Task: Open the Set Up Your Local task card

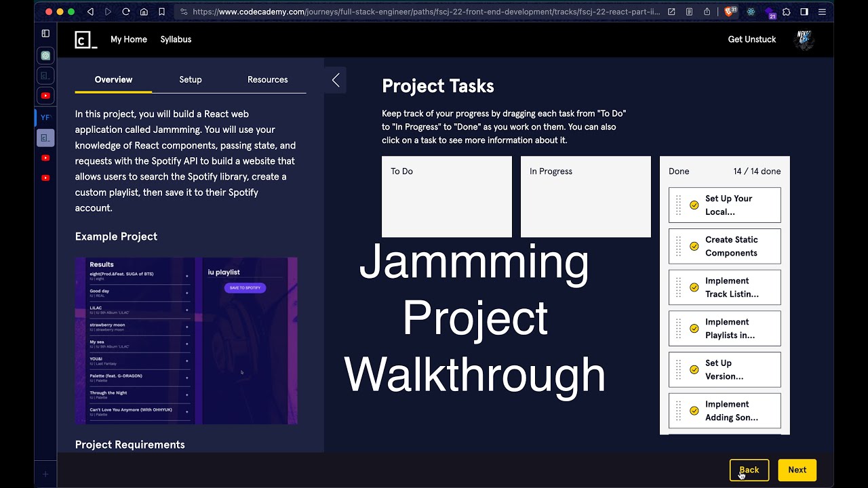Action: [x=724, y=205]
